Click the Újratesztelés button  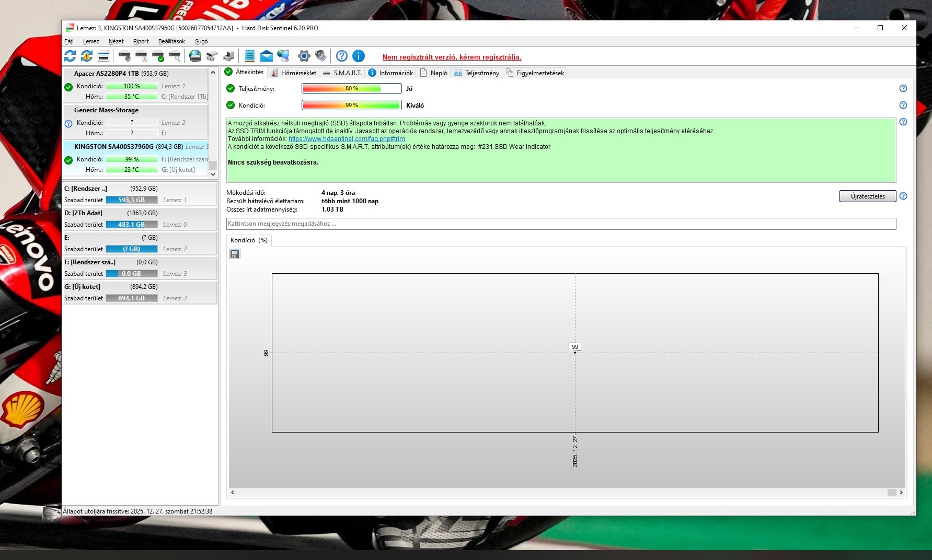tap(868, 196)
